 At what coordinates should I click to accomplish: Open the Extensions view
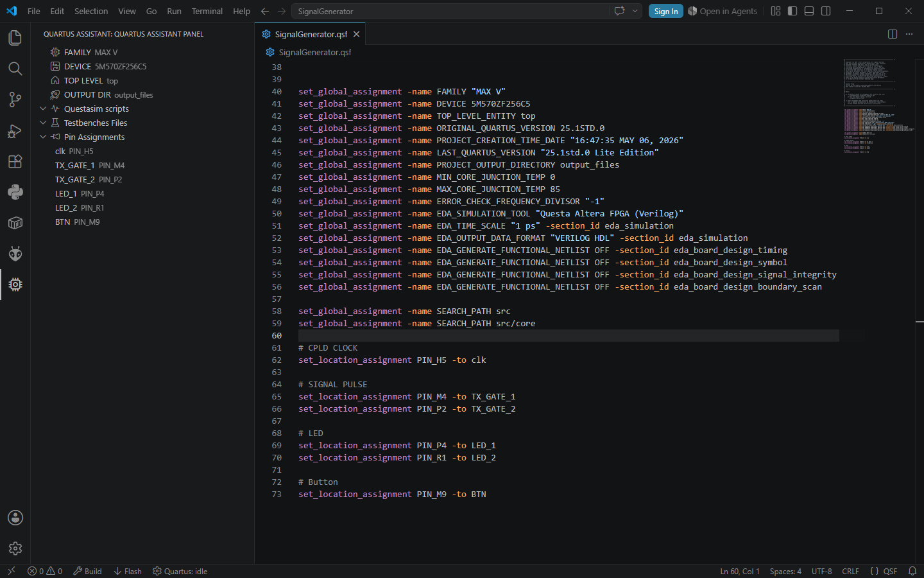[15, 161]
